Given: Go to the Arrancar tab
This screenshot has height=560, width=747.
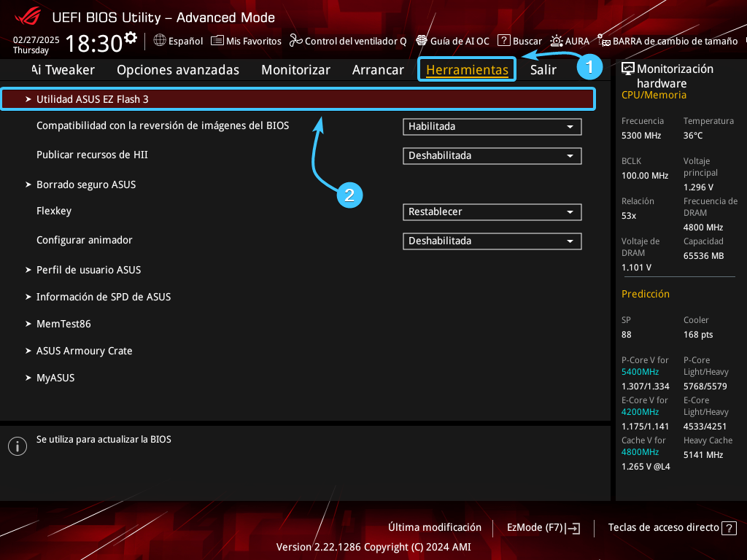Looking at the screenshot, I should coord(378,70).
